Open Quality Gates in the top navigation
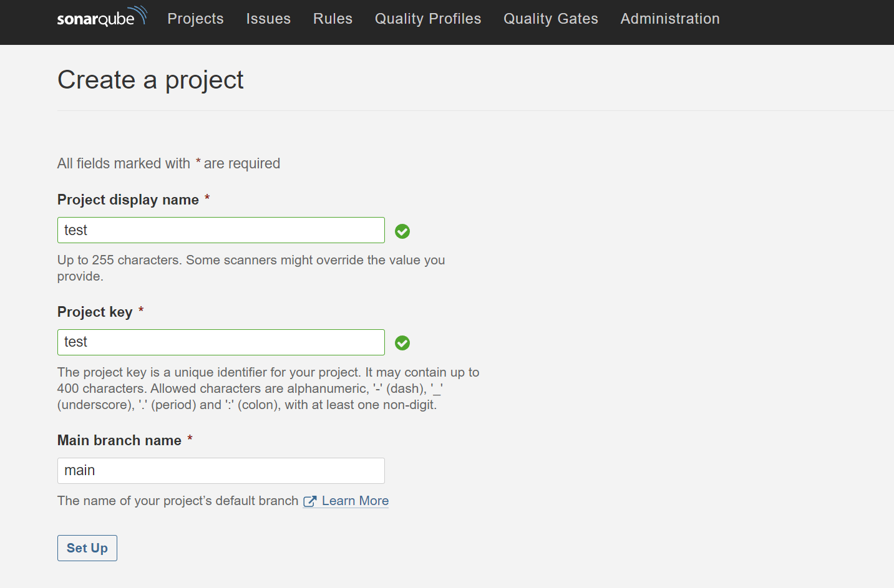This screenshot has height=588, width=894. coord(550,19)
